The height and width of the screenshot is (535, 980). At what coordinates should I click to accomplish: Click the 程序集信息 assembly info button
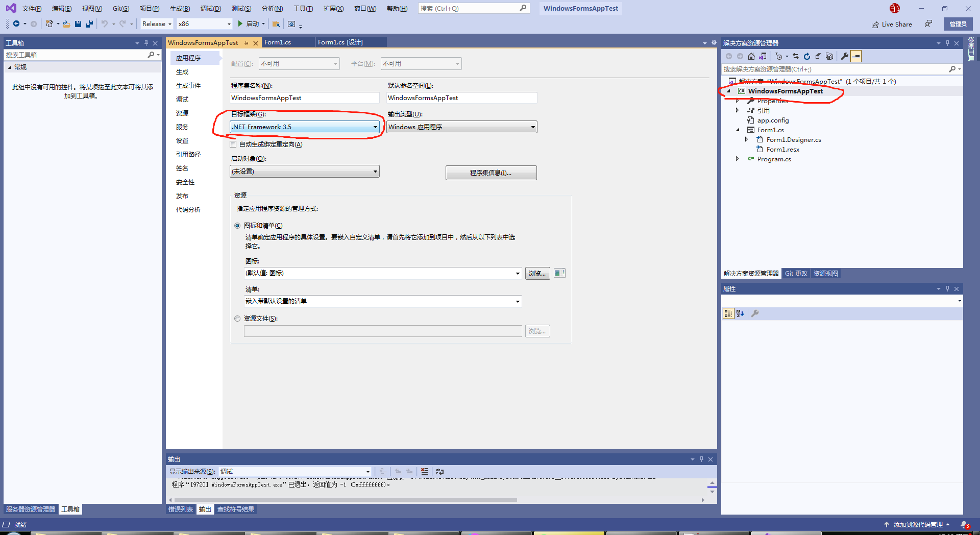(491, 173)
